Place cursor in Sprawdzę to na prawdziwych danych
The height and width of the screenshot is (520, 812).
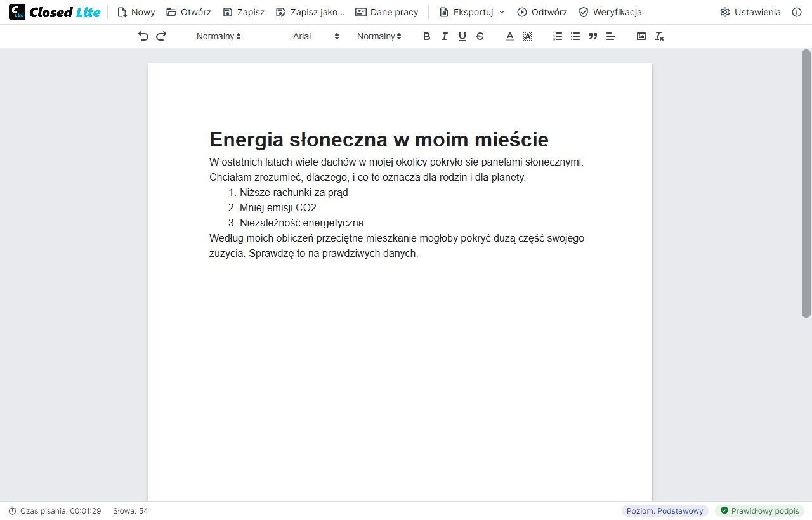[334, 254]
